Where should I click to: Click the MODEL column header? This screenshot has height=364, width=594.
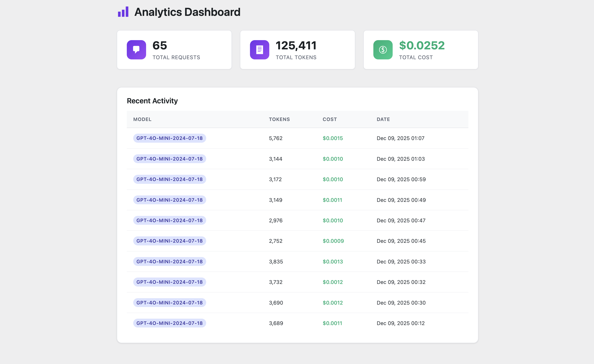click(142, 119)
